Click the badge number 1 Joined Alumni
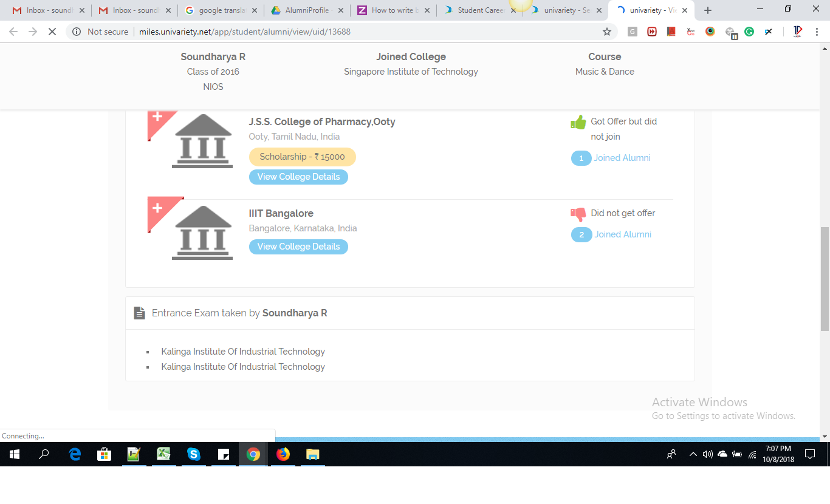830x504 pixels. tap(581, 158)
